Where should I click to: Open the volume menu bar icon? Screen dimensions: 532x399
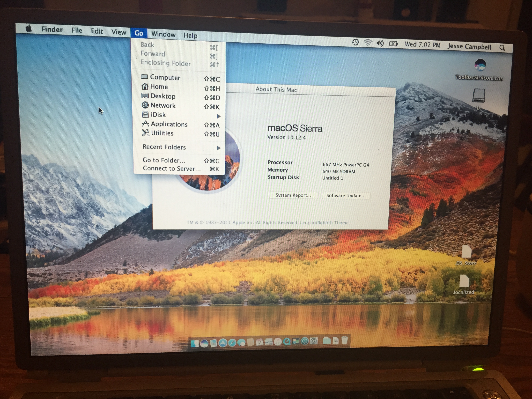[x=380, y=44]
